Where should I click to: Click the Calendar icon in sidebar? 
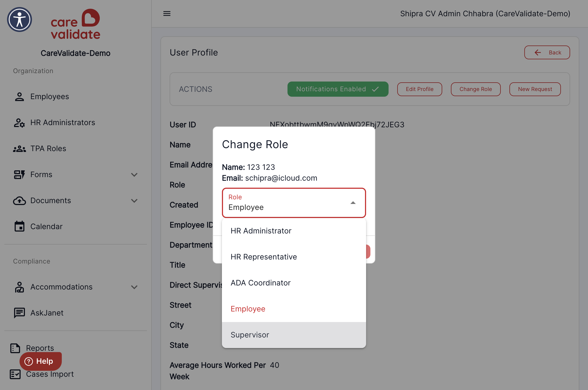click(x=19, y=226)
